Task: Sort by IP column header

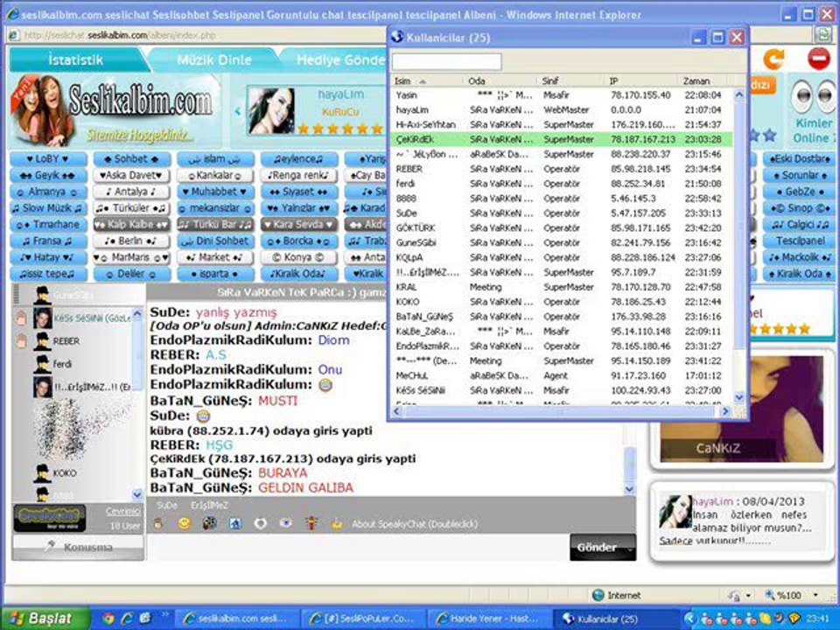Action: click(x=641, y=80)
